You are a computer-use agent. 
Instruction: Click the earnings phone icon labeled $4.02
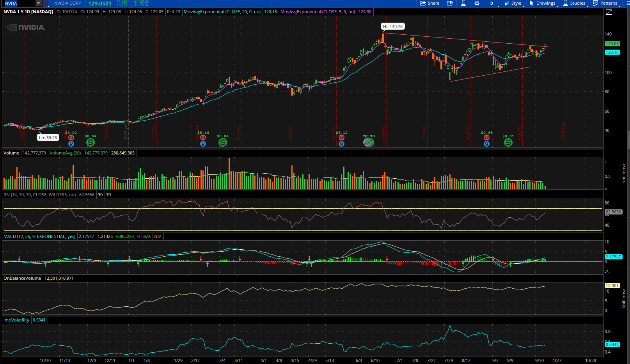pos(71,137)
